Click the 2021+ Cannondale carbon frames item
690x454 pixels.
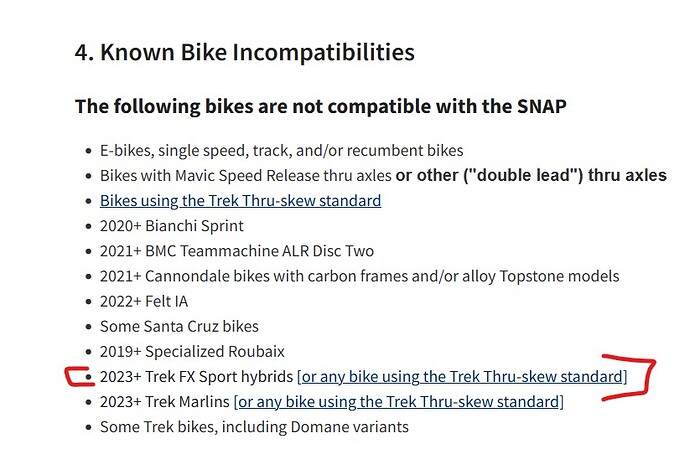click(x=360, y=276)
